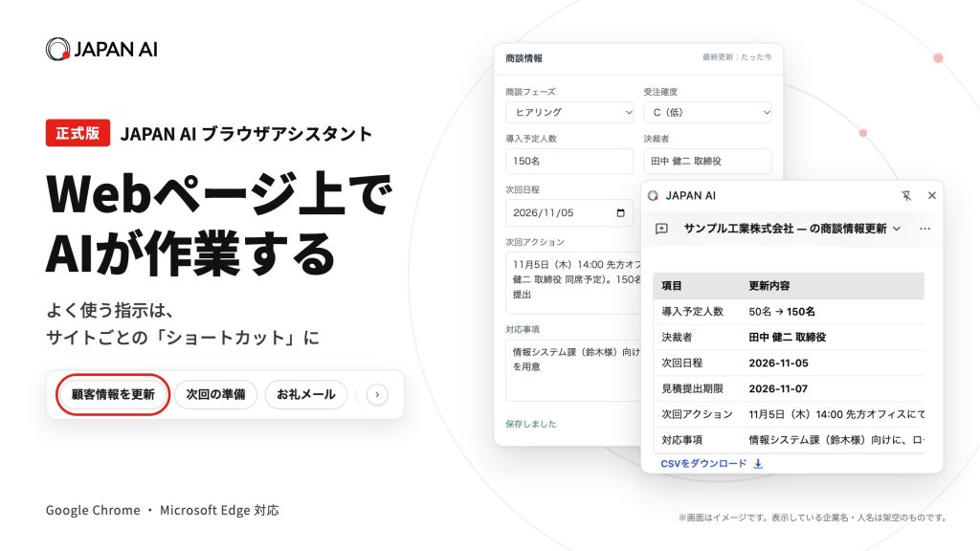Click the CSVをダウンロード link
Image resolution: width=980 pixels, height=551 pixels.
coord(703,464)
